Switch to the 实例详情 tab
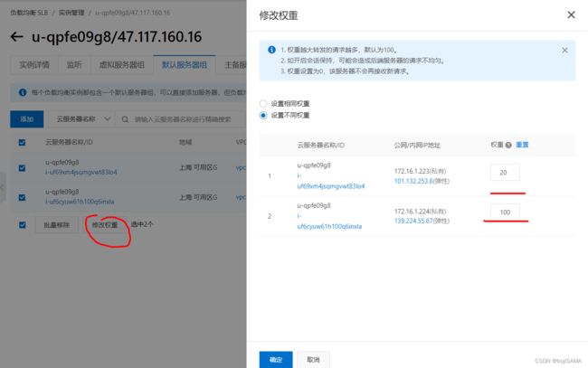Viewport: 588px width, 368px height. click(x=34, y=65)
